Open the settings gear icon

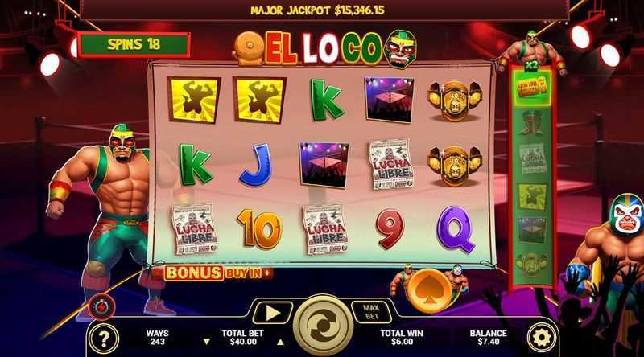coord(541,338)
